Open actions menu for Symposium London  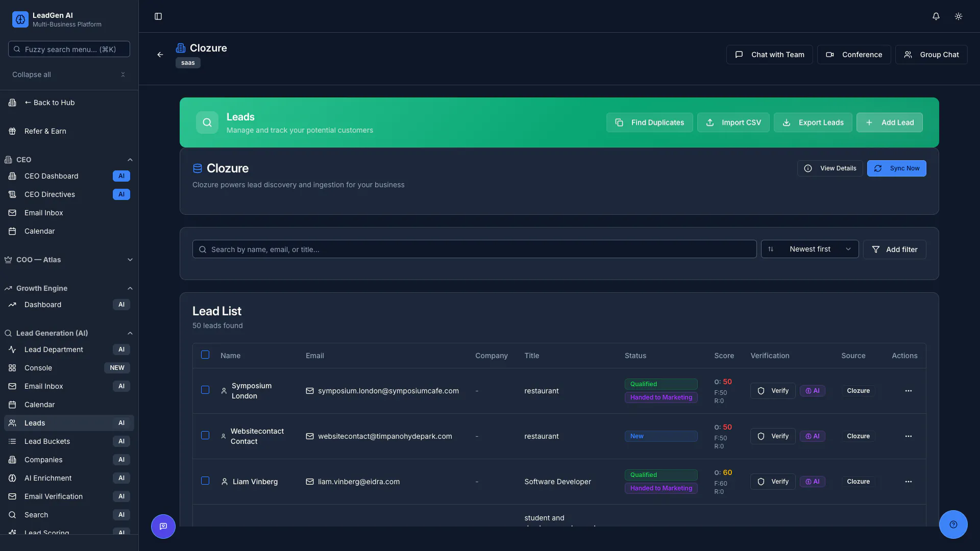tap(909, 391)
